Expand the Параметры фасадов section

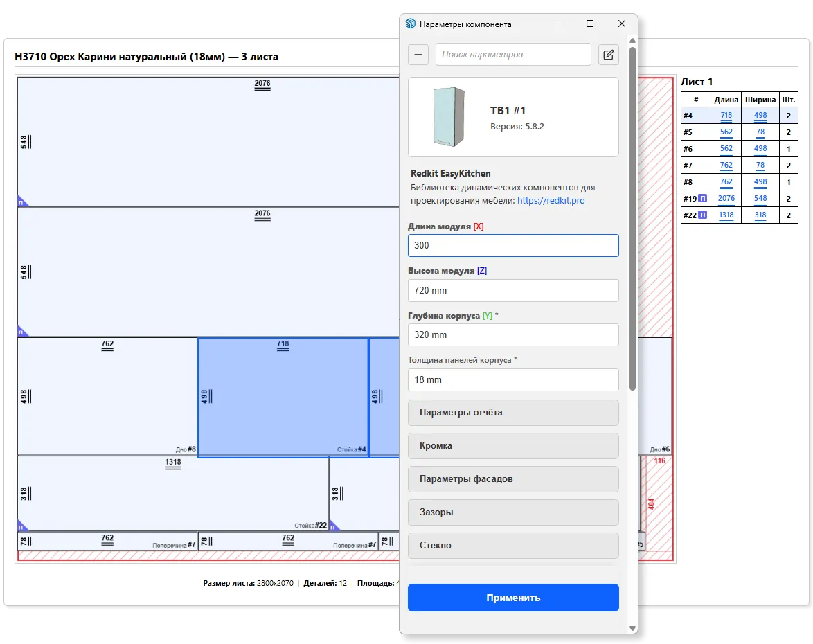513,479
